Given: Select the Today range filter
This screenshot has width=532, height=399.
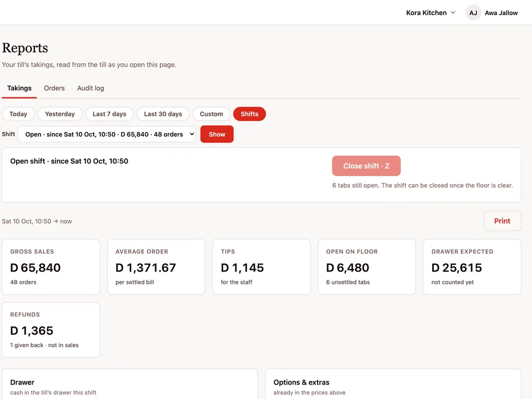Looking at the screenshot, I should click(x=18, y=114).
